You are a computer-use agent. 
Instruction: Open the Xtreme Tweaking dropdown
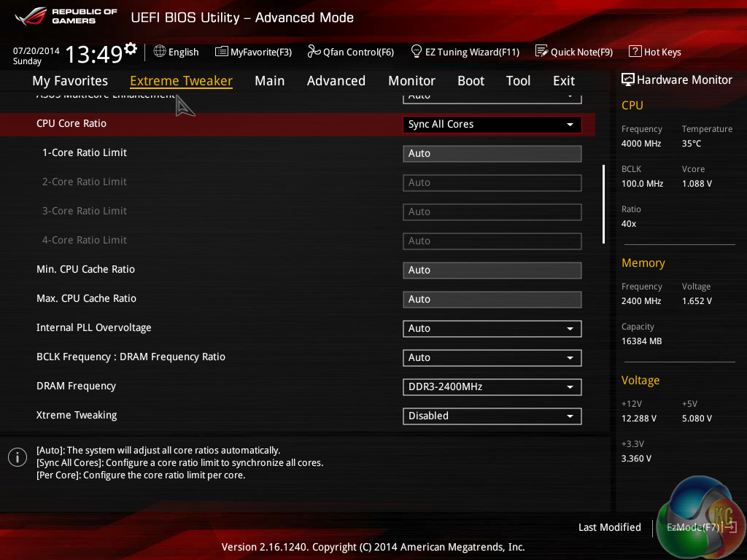click(x=492, y=416)
